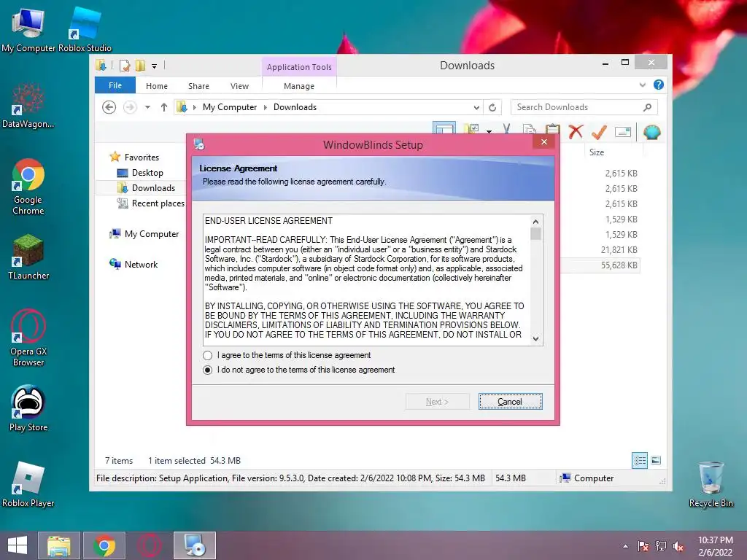Open the View ribbon tab
The image size is (747, 560).
click(x=239, y=86)
